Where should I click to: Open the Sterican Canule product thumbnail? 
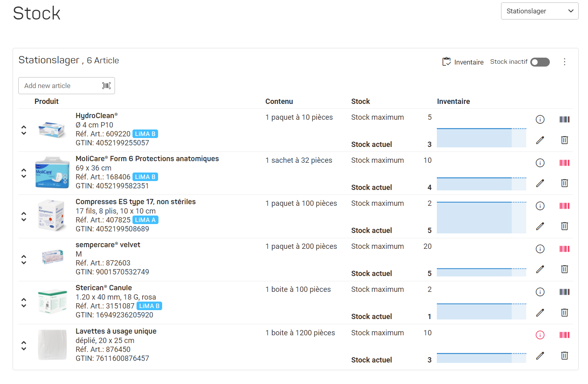coord(52,302)
